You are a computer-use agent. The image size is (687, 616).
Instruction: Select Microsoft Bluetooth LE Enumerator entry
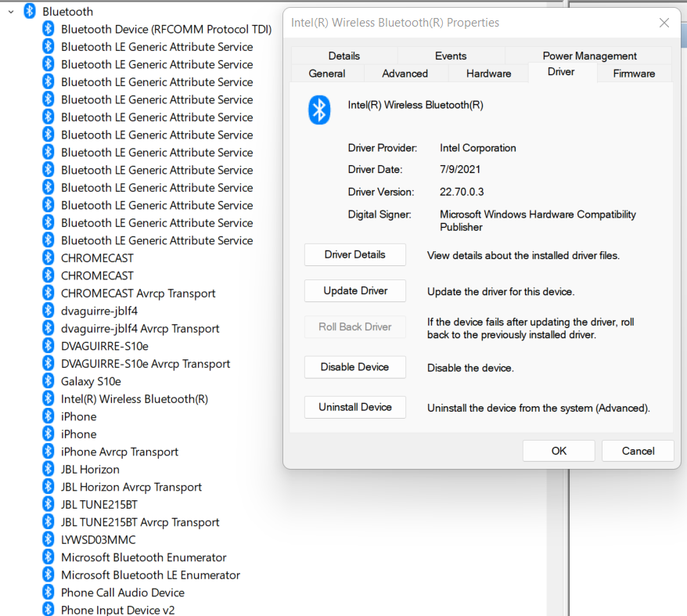[x=150, y=575]
